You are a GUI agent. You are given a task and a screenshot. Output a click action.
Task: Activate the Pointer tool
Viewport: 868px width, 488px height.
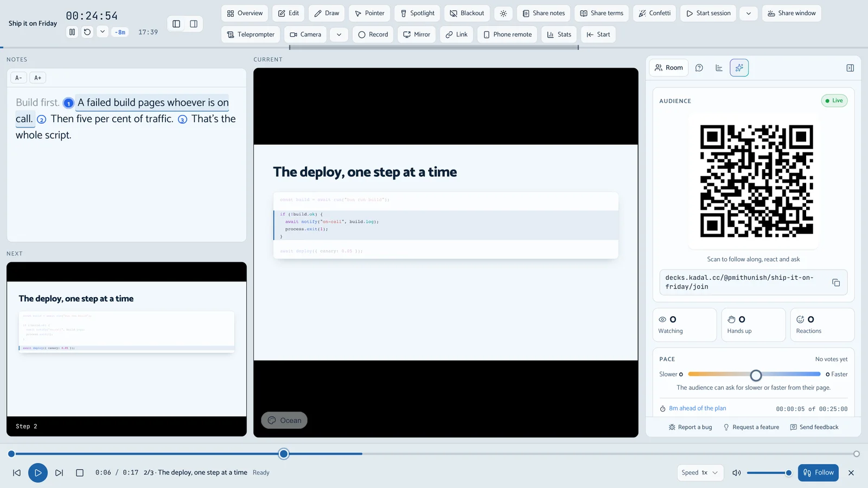click(x=369, y=13)
